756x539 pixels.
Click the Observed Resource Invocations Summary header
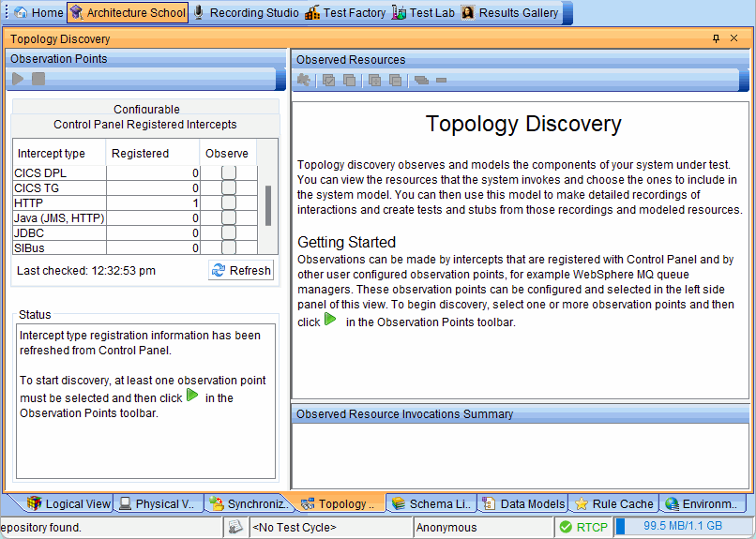pos(521,413)
